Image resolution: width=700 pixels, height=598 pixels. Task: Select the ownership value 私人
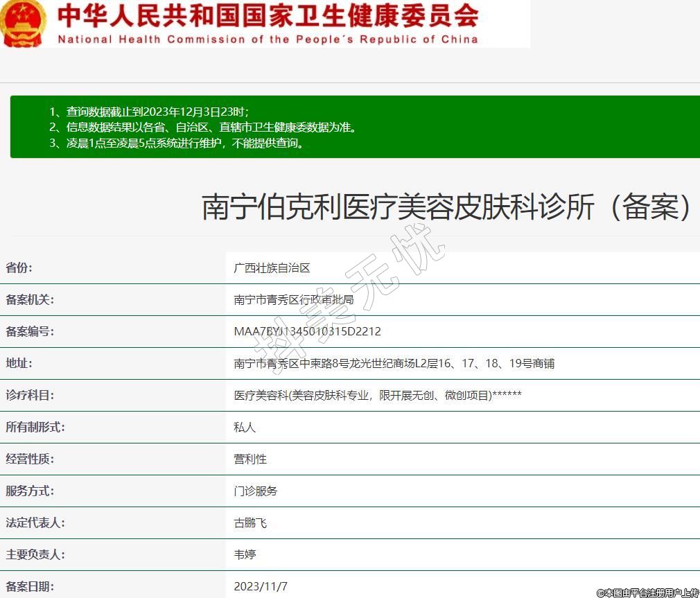point(245,428)
